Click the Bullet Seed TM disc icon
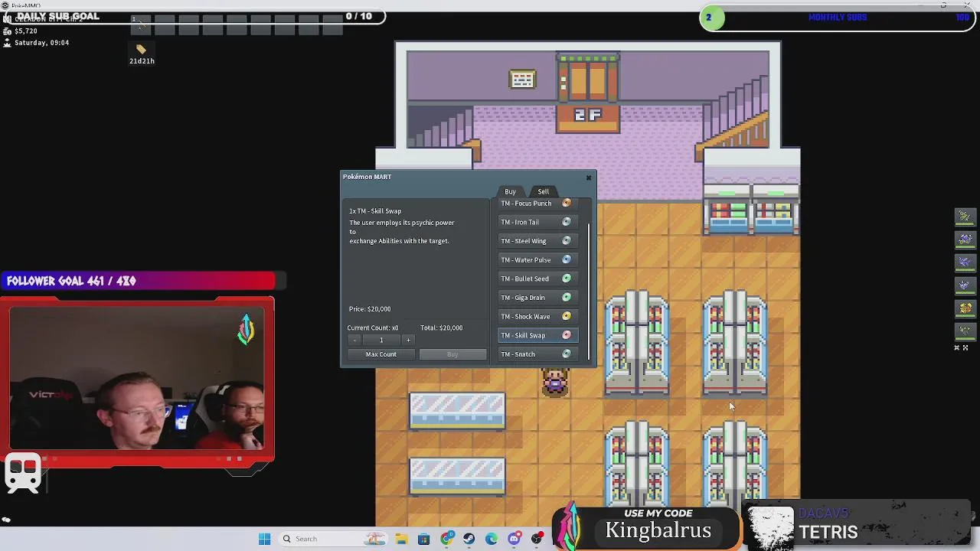Image resolution: width=980 pixels, height=551 pixels. [567, 279]
